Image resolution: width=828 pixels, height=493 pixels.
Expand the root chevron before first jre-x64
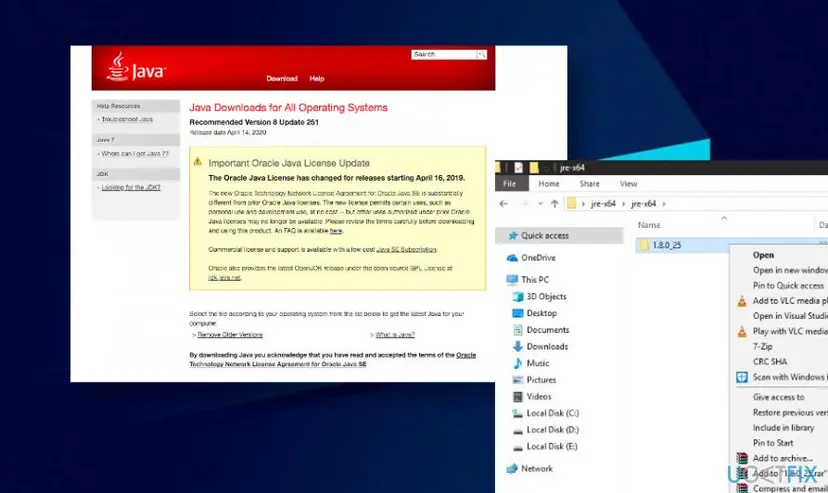(583, 204)
